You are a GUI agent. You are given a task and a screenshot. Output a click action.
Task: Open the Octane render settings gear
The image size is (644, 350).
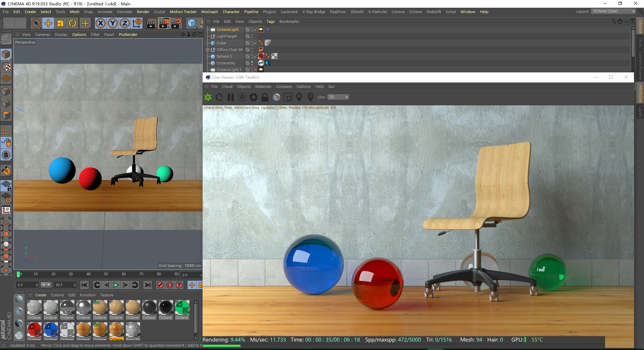[254, 97]
